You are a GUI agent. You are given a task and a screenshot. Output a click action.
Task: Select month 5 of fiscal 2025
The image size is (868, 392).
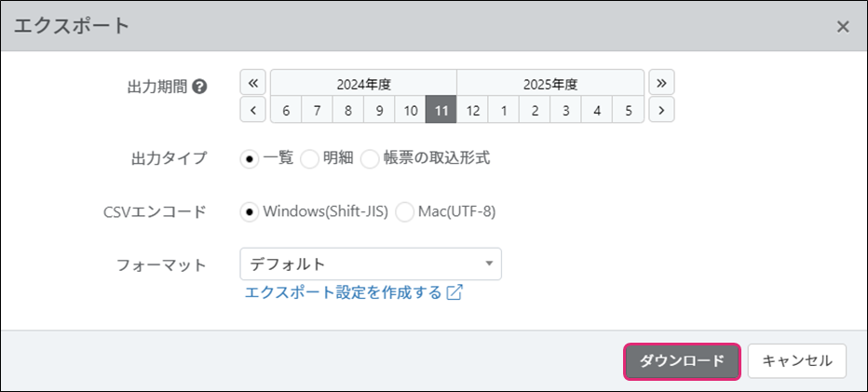coord(629,110)
